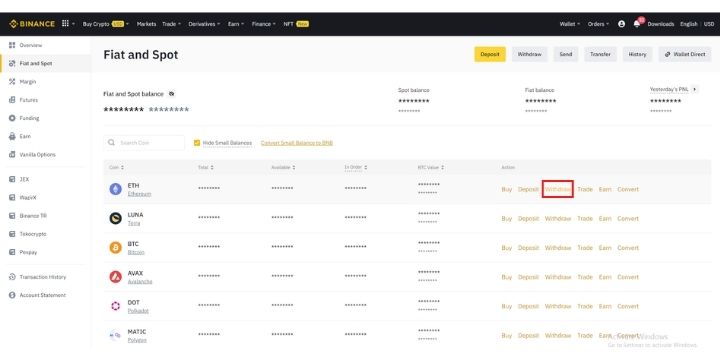Viewport: 720px width, 360px height.
Task: Click the top Withdraw button
Action: [x=529, y=54]
